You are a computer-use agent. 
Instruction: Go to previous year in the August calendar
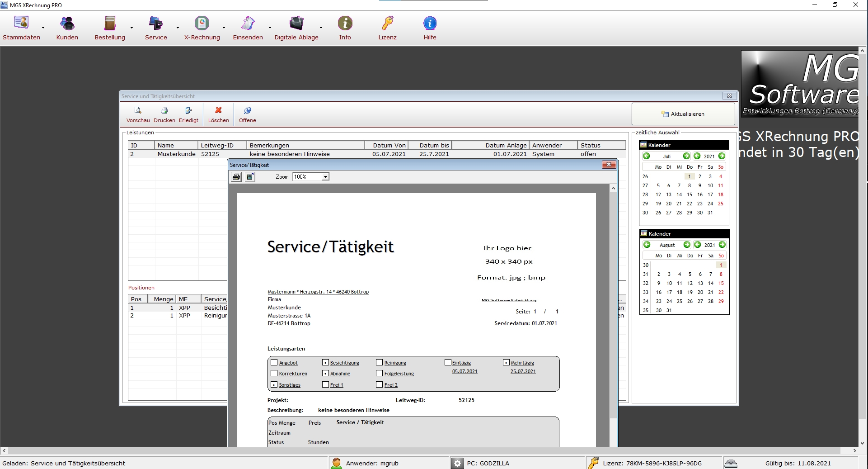point(698,245)
